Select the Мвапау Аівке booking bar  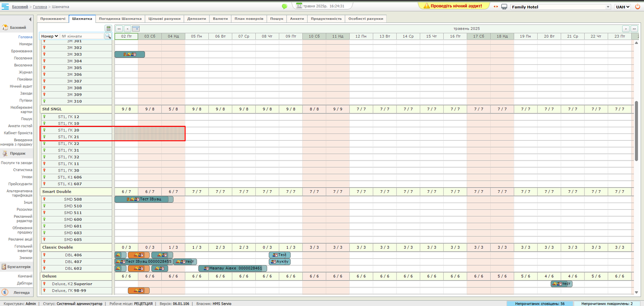point(232,268)
